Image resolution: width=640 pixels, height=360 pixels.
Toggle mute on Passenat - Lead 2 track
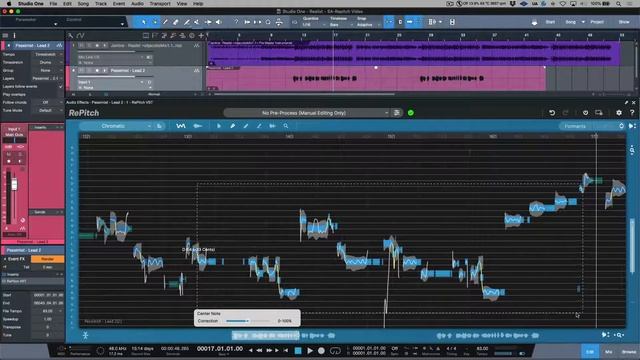(81, 71)
